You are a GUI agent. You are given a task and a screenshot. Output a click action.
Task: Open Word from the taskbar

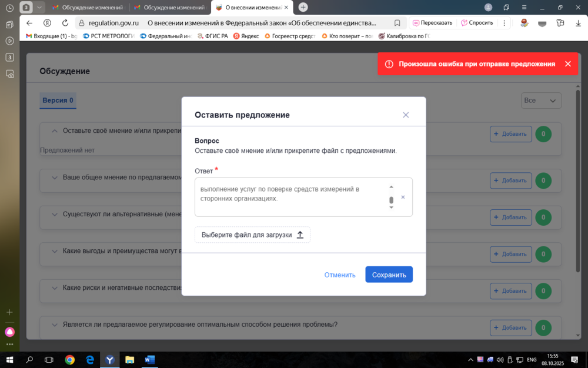pos(149,359)
